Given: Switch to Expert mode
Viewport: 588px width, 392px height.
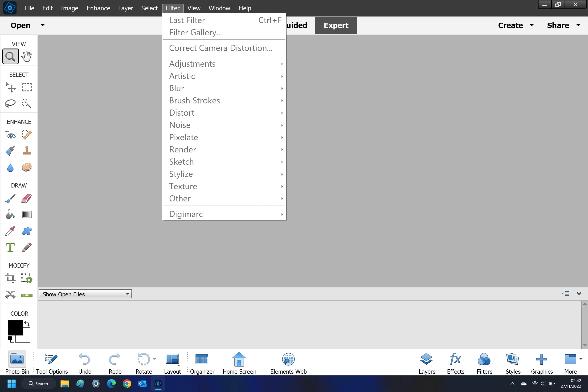Looking at the screenshot, I should [335, 25].
